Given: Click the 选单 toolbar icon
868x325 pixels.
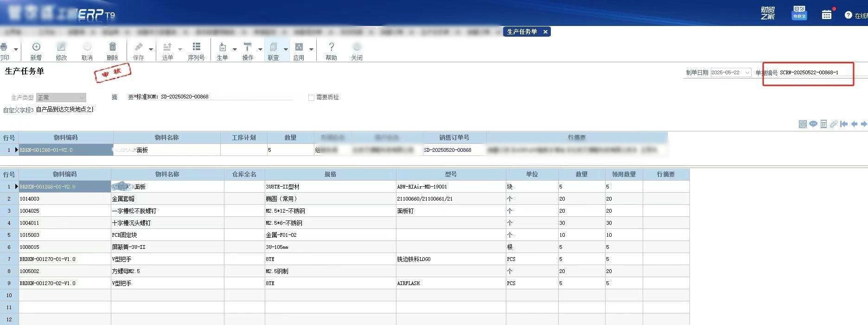Looking at the screenshot, I should click(x=167, y=47).
